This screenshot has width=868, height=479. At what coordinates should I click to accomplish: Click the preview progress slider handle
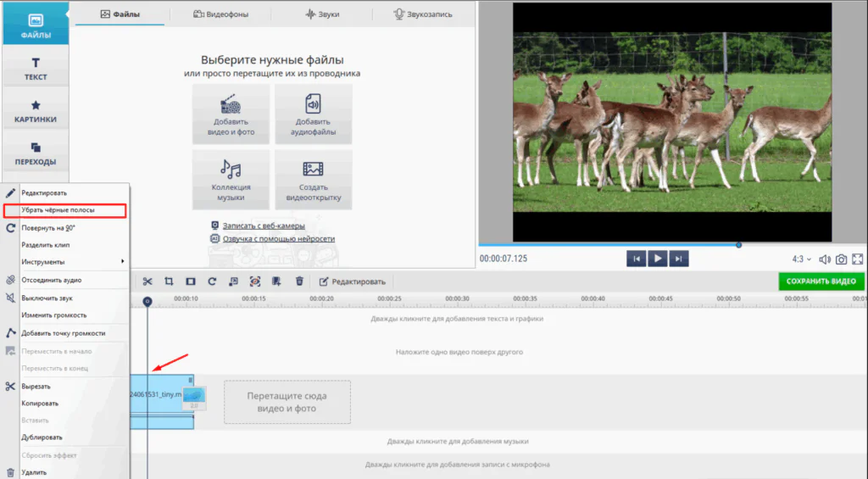pos(739,245)
